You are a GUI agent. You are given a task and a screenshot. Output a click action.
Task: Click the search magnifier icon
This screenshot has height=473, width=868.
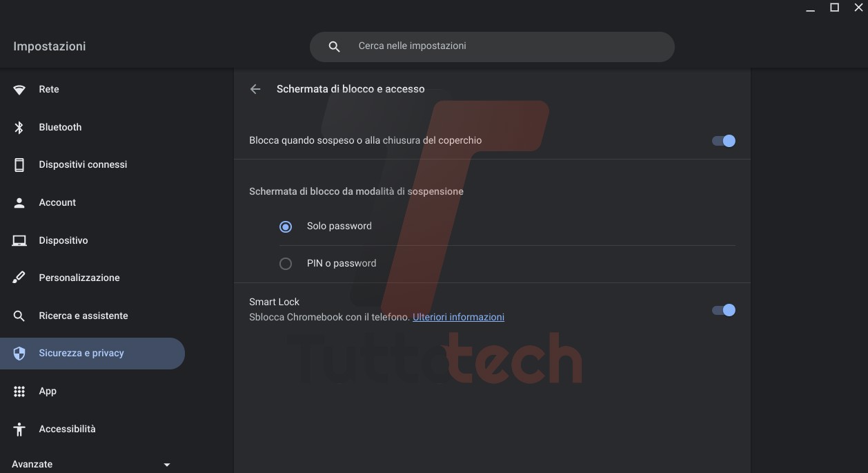(x=335, y=47)
